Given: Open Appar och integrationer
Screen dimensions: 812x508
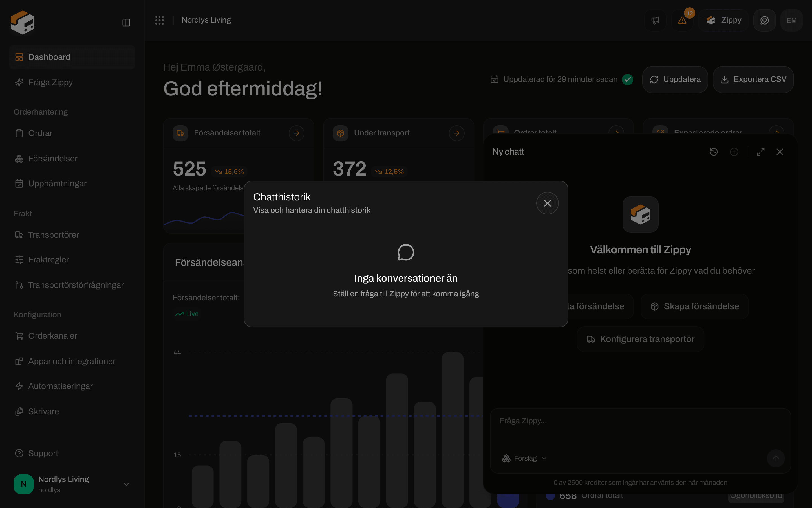Looking at the screenshot, I should point(72,361).
